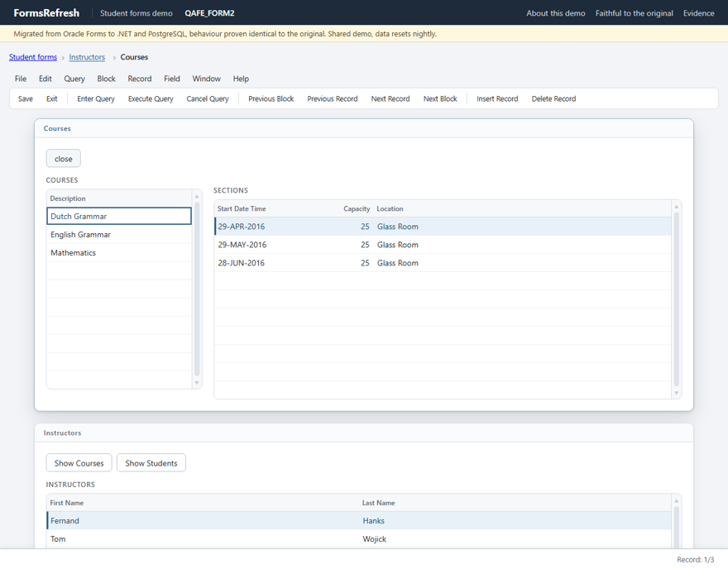The width and height of the screenshot is (728, 569).
Task: Go to Next Block
Action: (x=440, y=99)
